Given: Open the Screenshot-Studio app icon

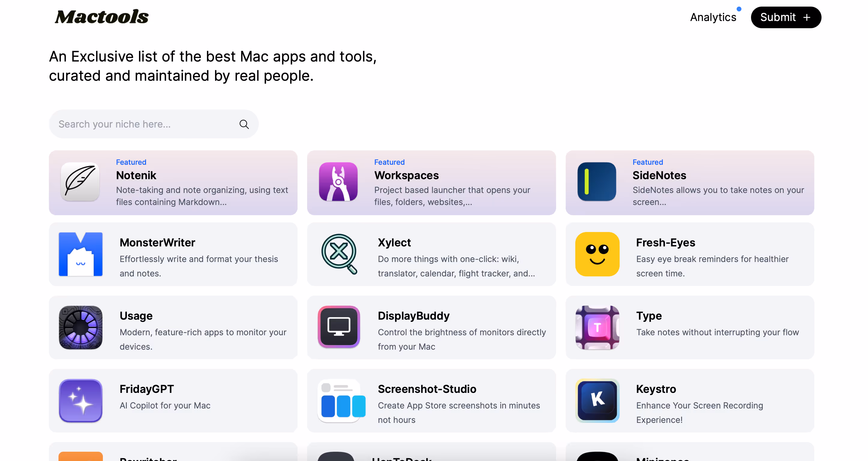Looking at the screenshot, I should tap(341, 401).
